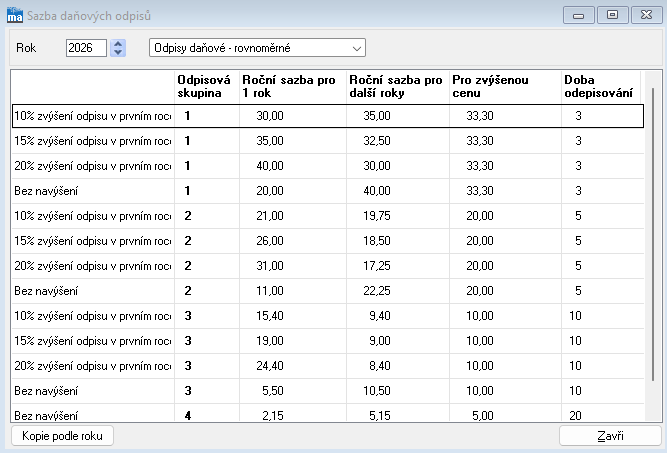667x453 pixels.
Task: Select the 15% zvýšení row of group 1
Action: click(x=328, y=141)
